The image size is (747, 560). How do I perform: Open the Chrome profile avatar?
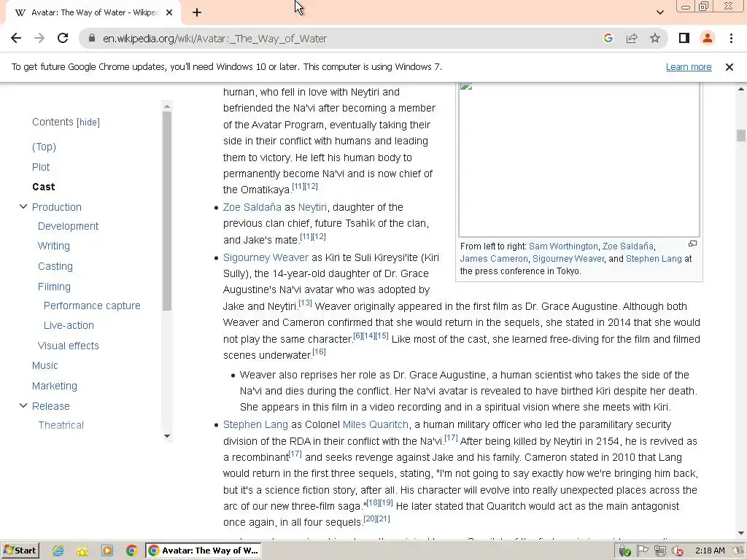click(708, 38)
